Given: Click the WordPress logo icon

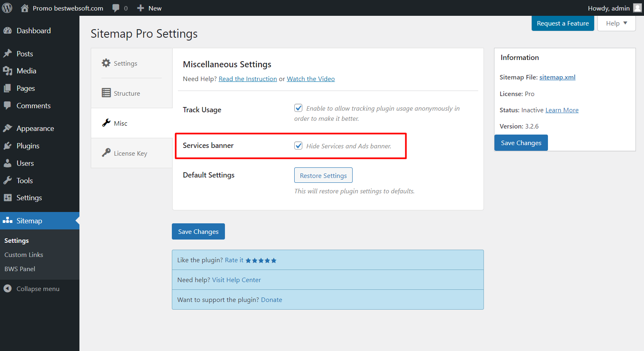Looking at the screenshot, I should [x=7, y=8].
